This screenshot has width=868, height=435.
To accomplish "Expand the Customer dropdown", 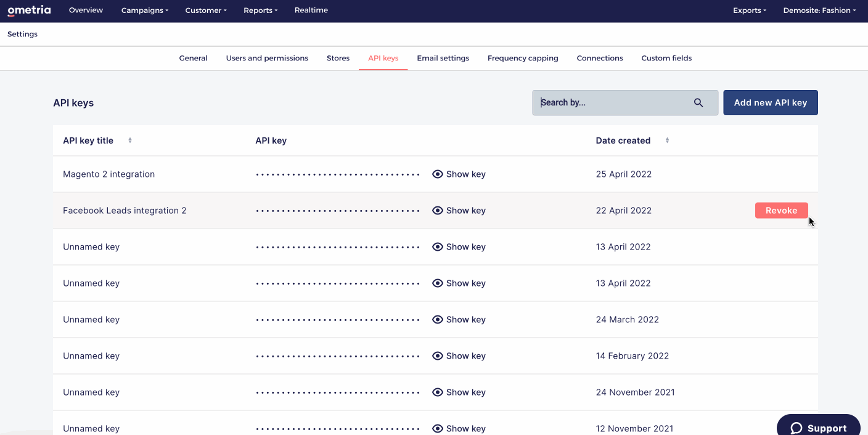I will [x=206, y=10].
